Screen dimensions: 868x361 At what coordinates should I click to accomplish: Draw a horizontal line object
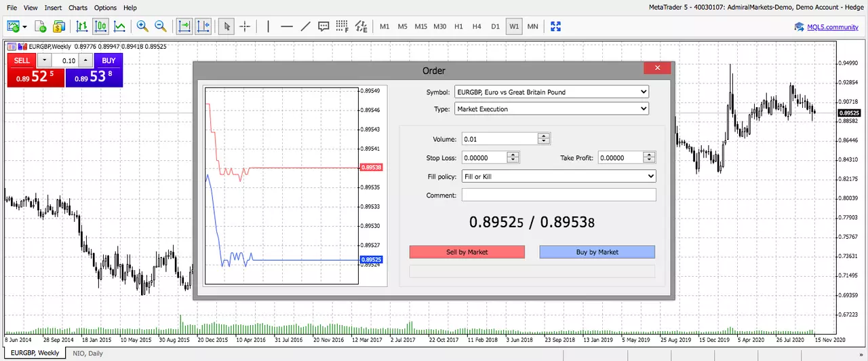pyautogui.click(x=287, y=26)
